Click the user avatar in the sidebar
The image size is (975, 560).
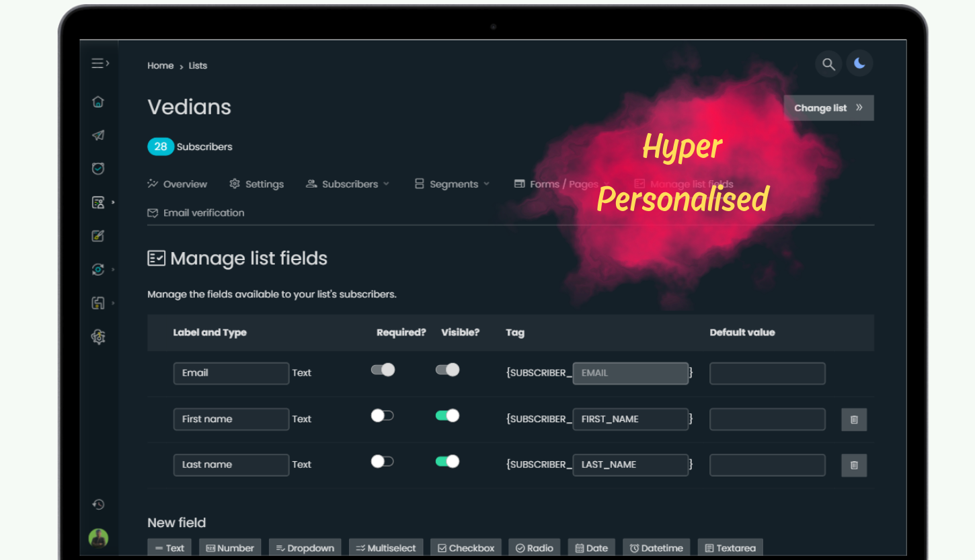(x=98, y=538)
